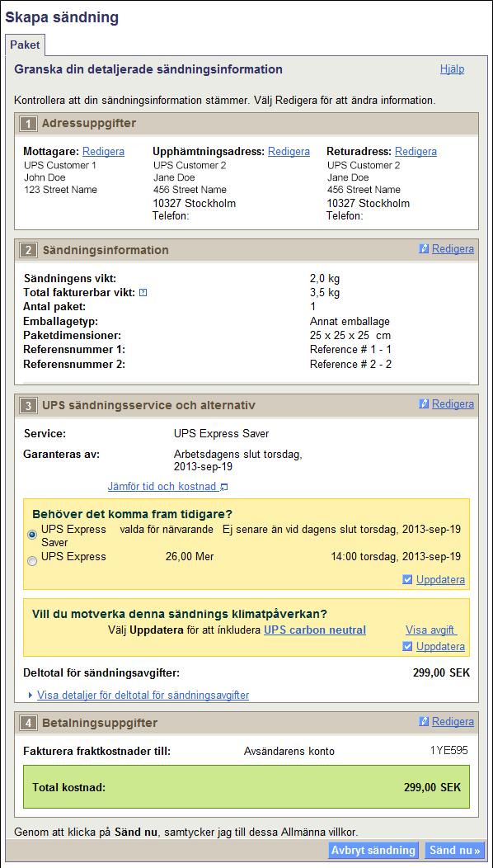Screen dimensions: 493x868
Task: Click Redigera next to Mottagare
Action: click(104, 152)
